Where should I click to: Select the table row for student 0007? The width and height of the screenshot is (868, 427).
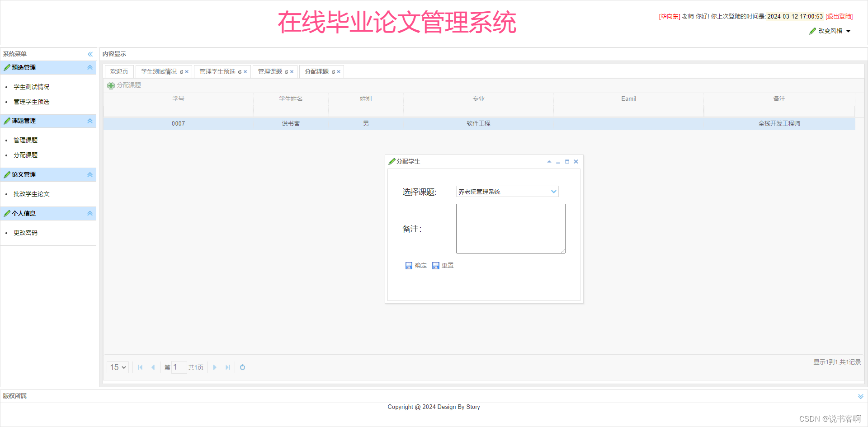point(479,124)
